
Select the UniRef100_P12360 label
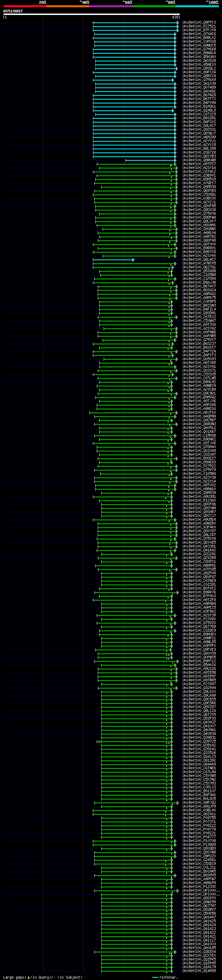199,500
